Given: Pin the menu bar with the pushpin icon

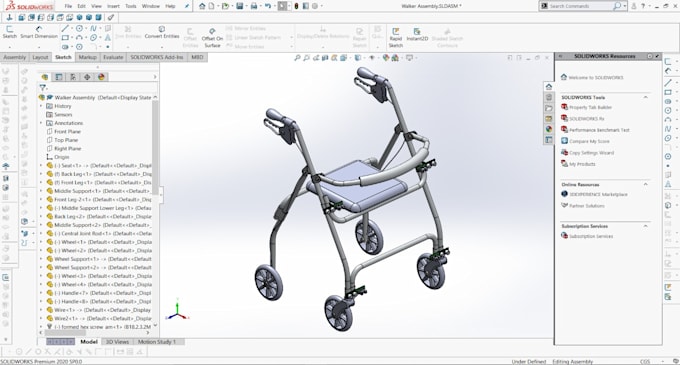Looking at the screenshot, I should coord(187,6).
